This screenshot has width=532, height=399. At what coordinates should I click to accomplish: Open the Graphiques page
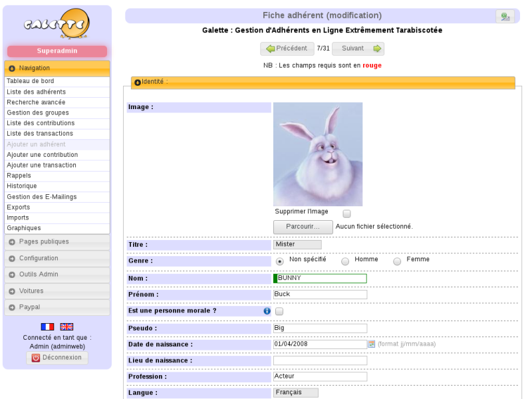tap(57, 228)
